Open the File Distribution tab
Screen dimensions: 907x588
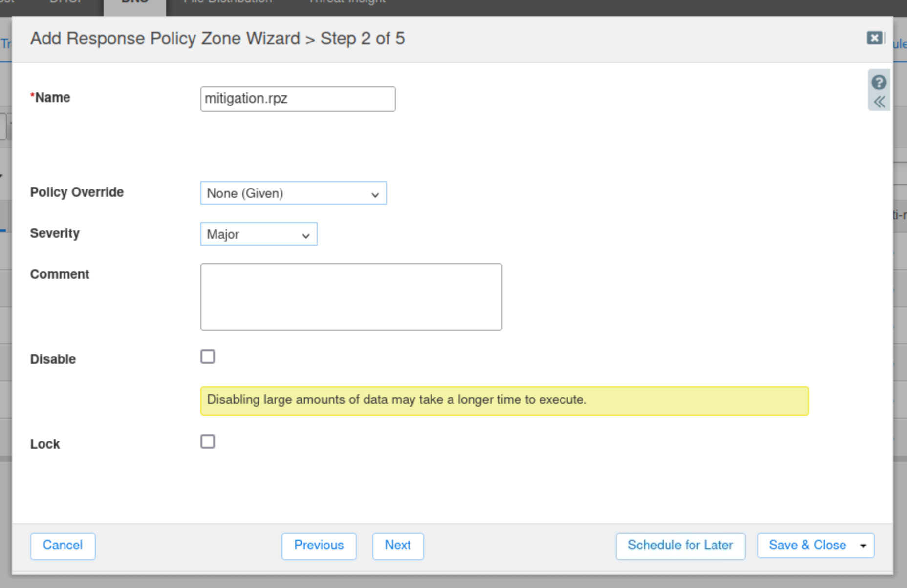[x=228, y=2]
